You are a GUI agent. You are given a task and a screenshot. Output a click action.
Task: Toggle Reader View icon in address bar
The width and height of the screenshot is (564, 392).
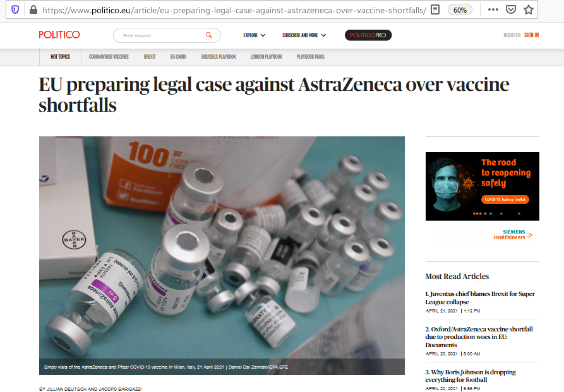coord(435,9)
